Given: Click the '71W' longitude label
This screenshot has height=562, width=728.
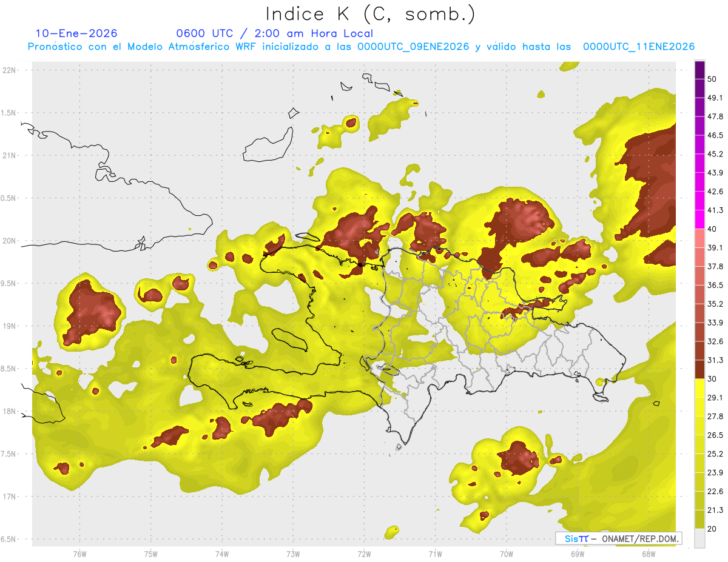Looking at the screenshot, I should click(x=435, y=554).
